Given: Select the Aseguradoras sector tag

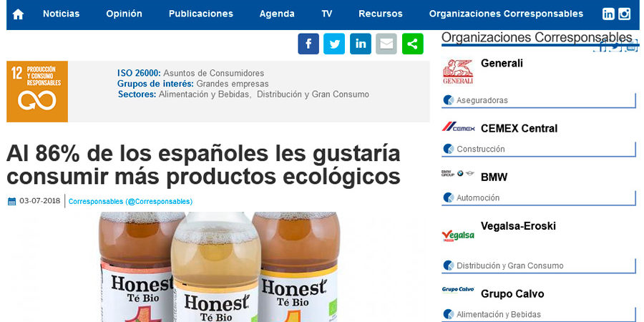Looking at the screenshot, I should click(482, 100).
